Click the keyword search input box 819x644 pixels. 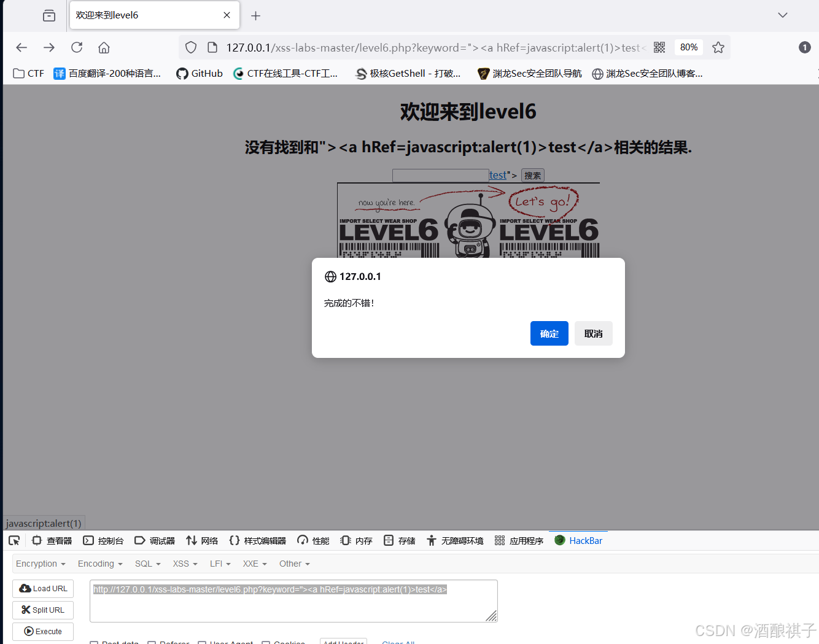tap(441, 176)
